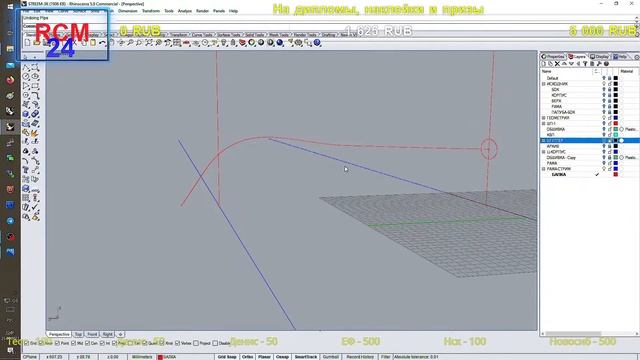Screen dimensions: 640x360
Task: Click the Lock Objects padlock icon
Action: (x=233, y=42)
